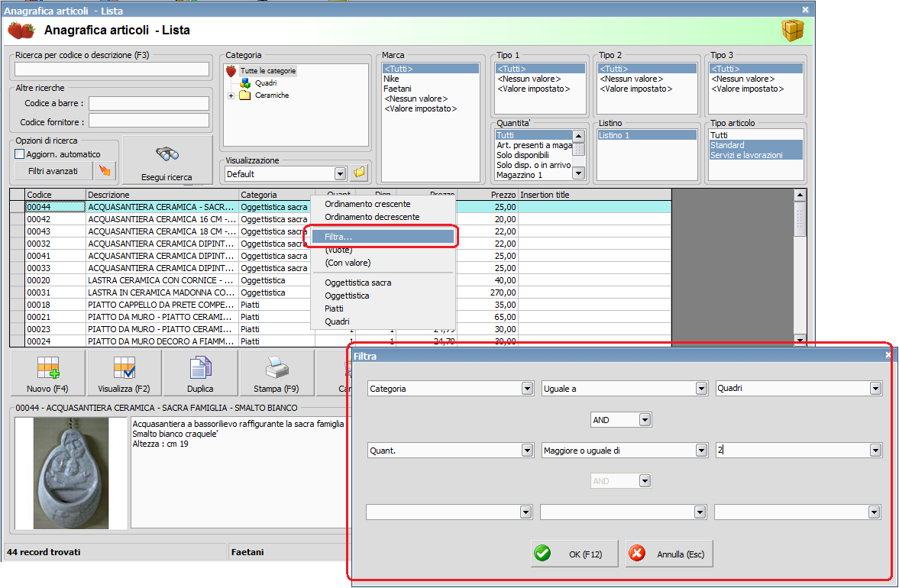This screenshot has width=899, height=588.
Task: Choose Ordinamento crescente from context menu
Action: point(367,204)
